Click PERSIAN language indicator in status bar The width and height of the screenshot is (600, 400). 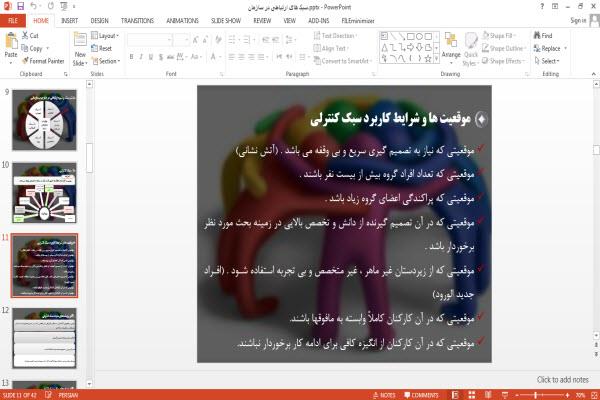(x=68, y=395)
